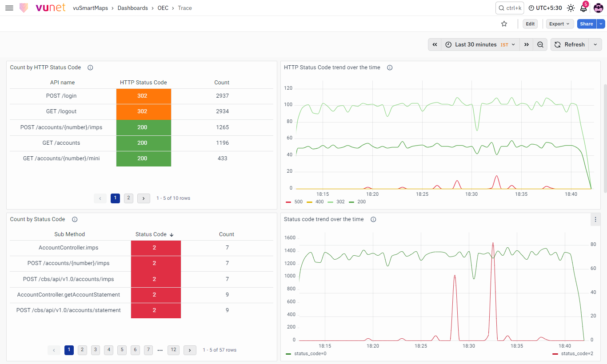The height and width of the screenshot is (364, 607).
Task: Open the Last 30 minutes time picker
Action: click(x=480, y=44)
